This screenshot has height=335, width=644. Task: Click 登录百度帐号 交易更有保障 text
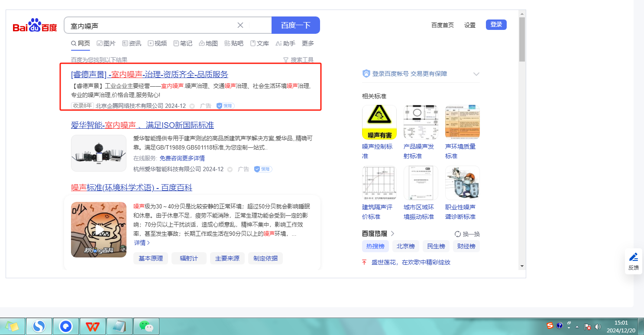tap(410, 74)
